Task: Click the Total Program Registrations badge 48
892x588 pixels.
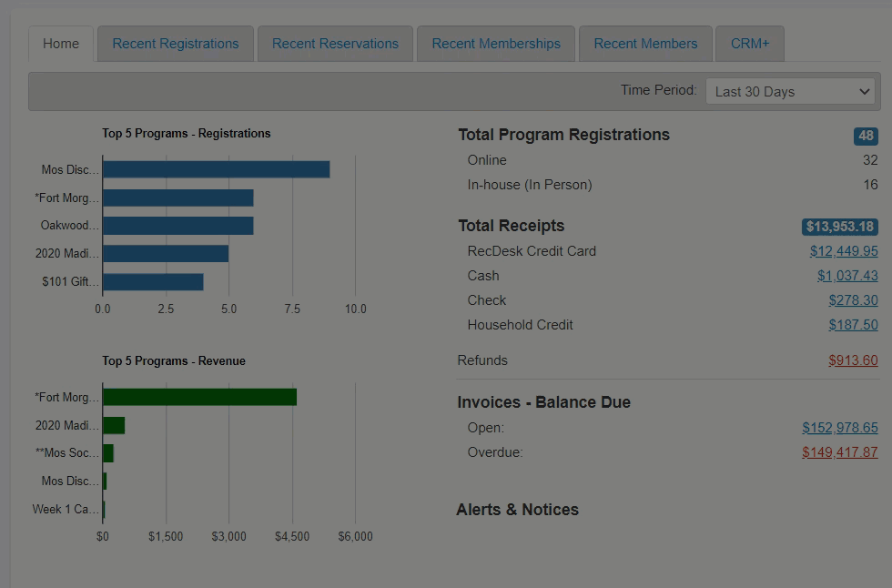Action: click(x=866, y=136)
